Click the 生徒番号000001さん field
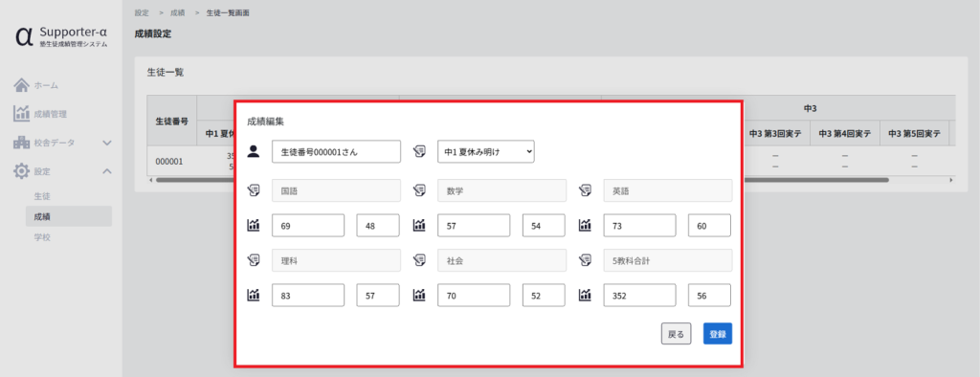980x377 pixels. [x=336, y=151]
